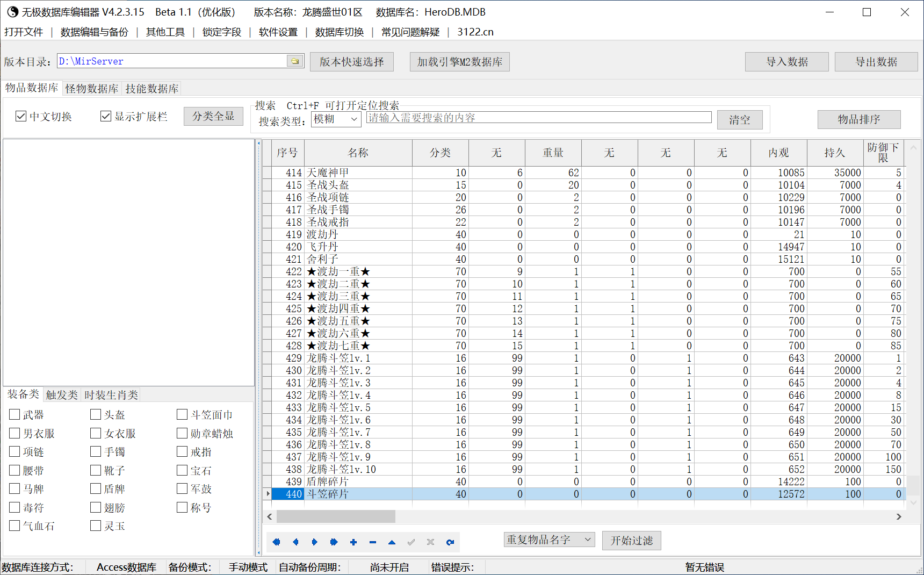Open the 数据编辑与备份 menu
The width and height of the screenshot is (924, 575).
tap(95, 32)
